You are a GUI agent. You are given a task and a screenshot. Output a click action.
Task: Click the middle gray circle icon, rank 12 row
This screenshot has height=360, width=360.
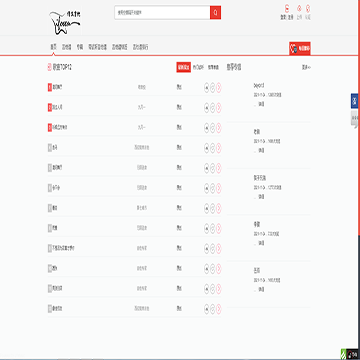click(212, 309)
